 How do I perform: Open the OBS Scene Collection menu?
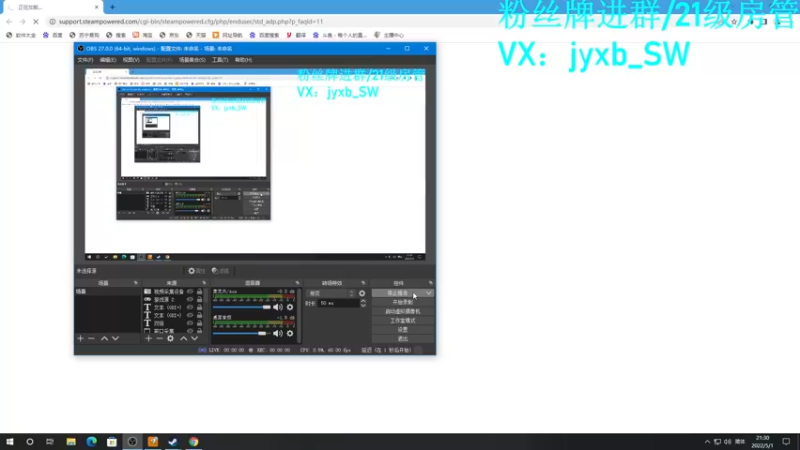coord(192,60)
